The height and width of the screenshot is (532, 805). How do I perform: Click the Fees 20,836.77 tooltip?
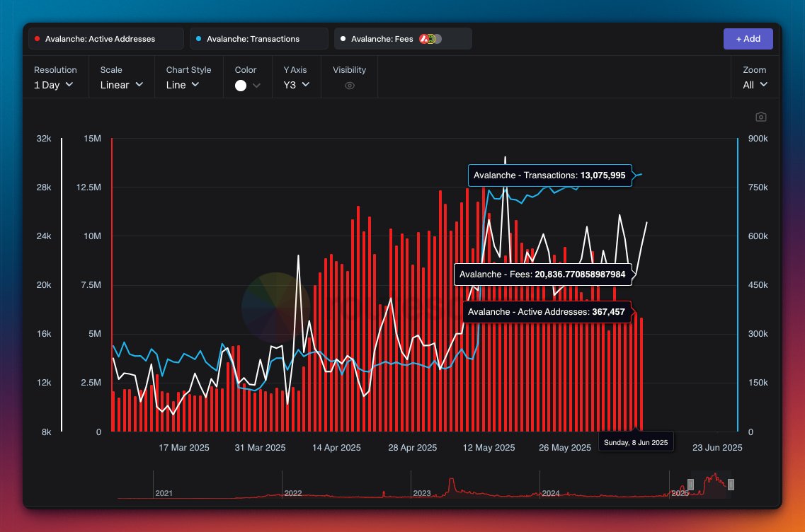[x=542, y=274]
